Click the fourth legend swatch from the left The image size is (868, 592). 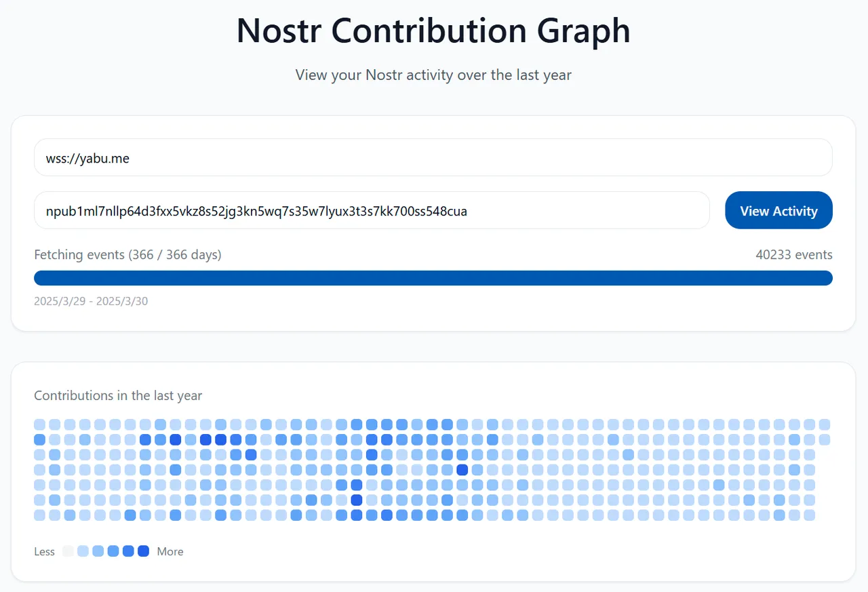(113, 551)
